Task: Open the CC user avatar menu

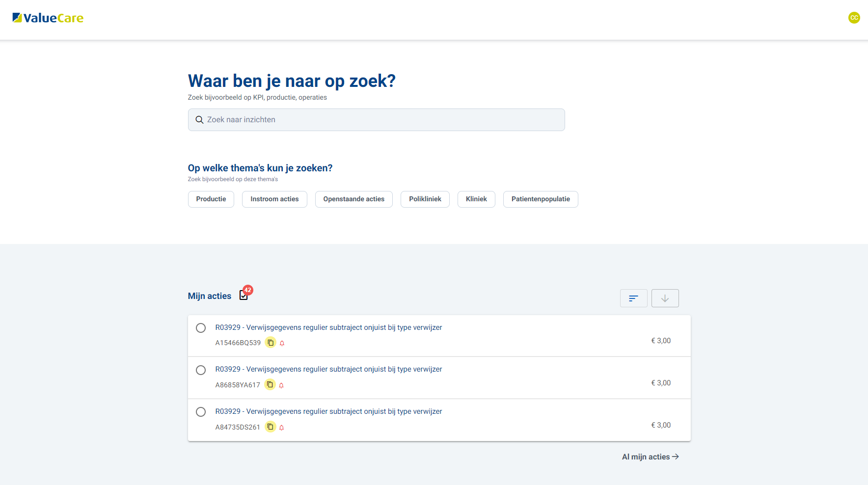Action: (x=854, y=18)
